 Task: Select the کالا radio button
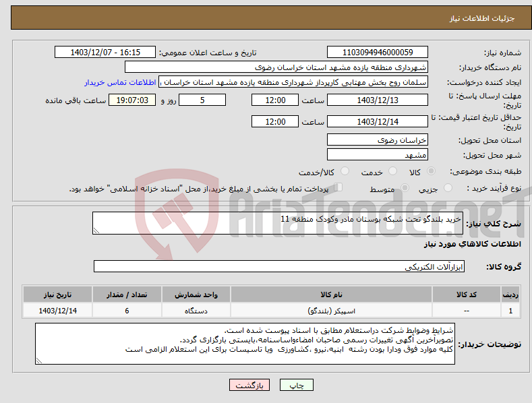coord(431,171)
